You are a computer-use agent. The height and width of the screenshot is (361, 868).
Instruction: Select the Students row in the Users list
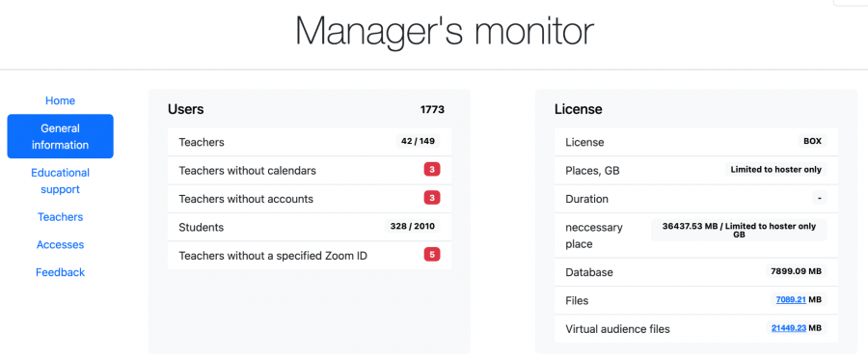point(310,227)
